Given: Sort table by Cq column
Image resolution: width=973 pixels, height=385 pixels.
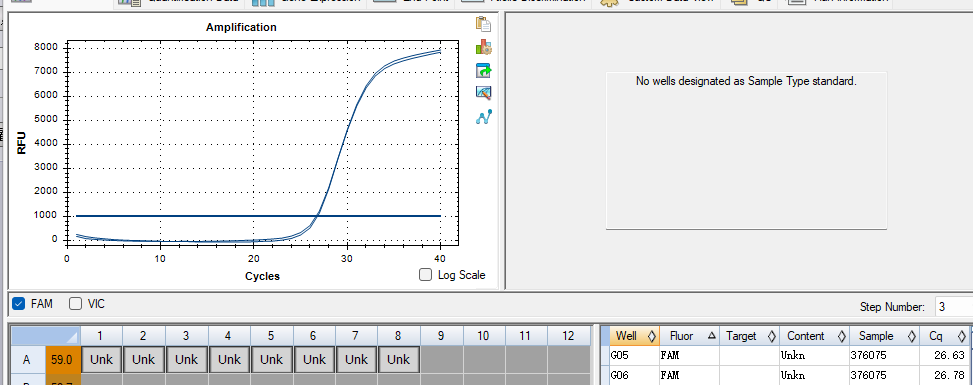Looking at the screenshot, I should (944, 336).
